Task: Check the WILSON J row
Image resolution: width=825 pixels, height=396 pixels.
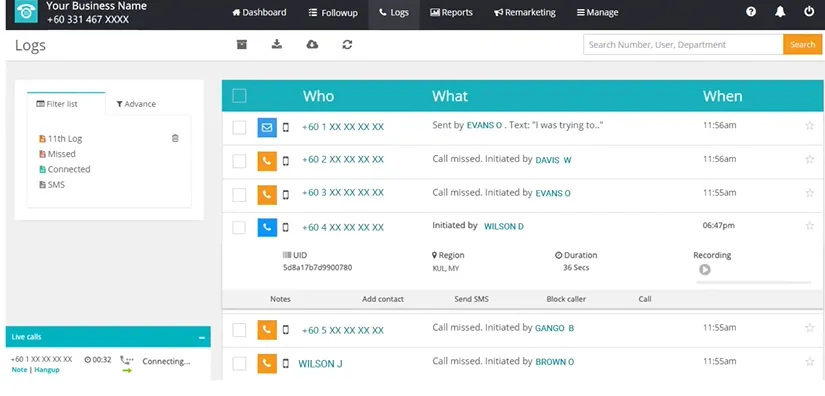Action: tap(239, 363)
